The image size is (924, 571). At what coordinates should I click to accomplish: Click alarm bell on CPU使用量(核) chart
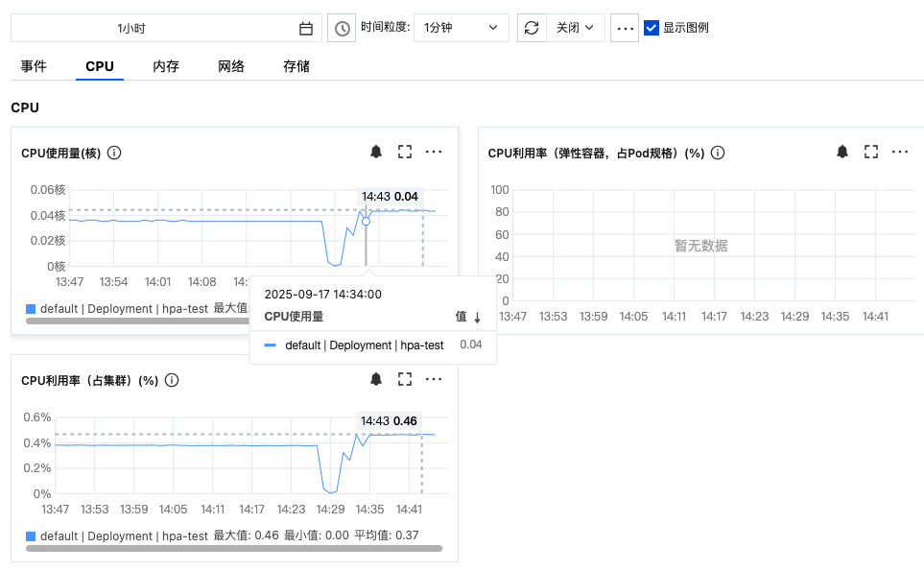[x=376, y=152]
